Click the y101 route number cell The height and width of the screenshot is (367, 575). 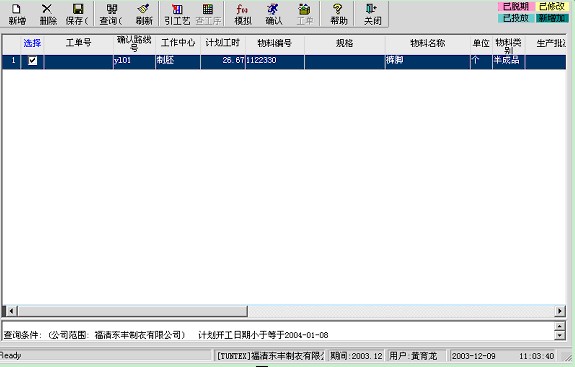(134, 61)
